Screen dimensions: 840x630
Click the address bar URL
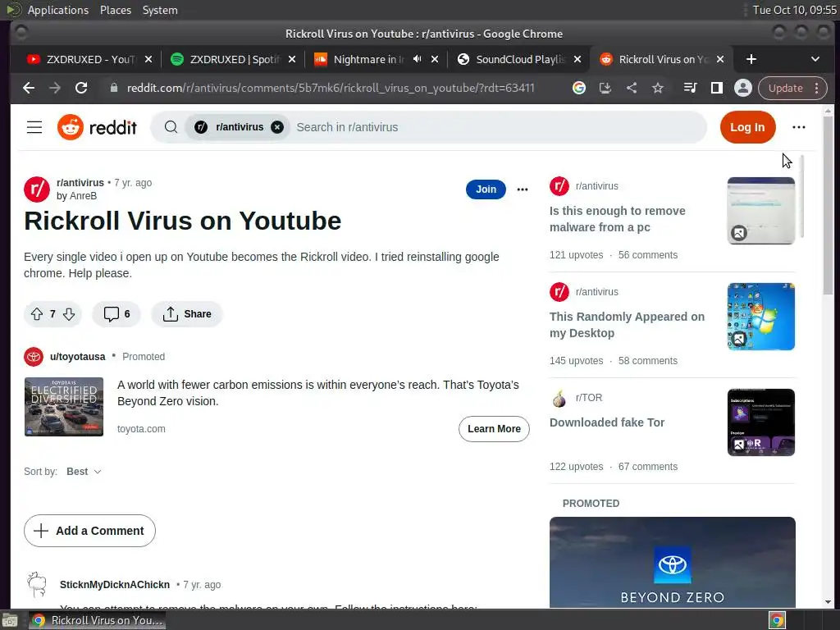(x=331, y=88)
